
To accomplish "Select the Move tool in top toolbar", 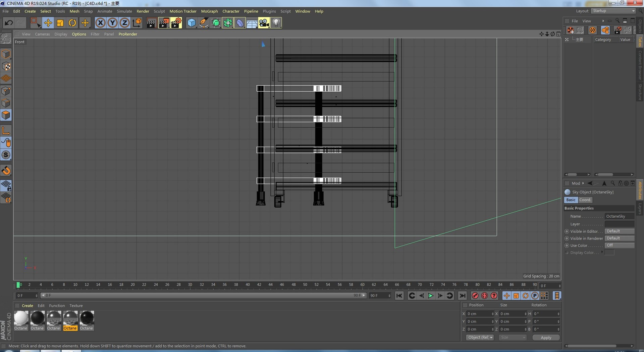I will 48,23.
